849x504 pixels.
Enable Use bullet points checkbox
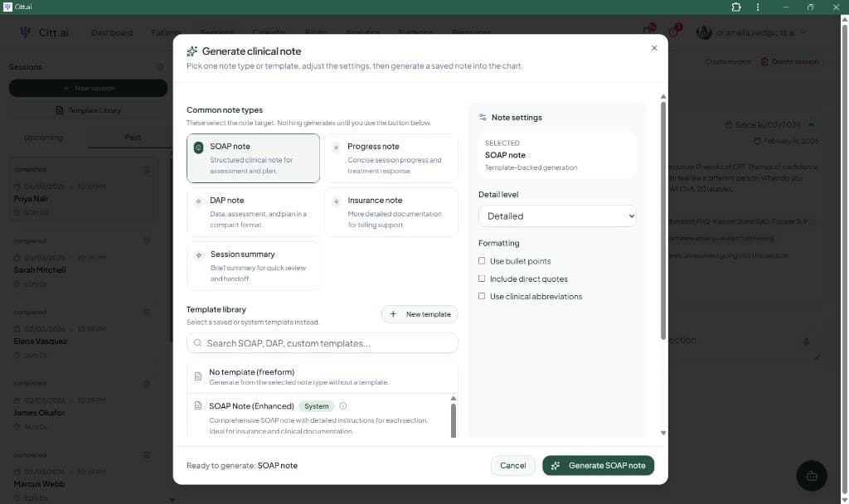pyautogui.click(x=482, y=261)
